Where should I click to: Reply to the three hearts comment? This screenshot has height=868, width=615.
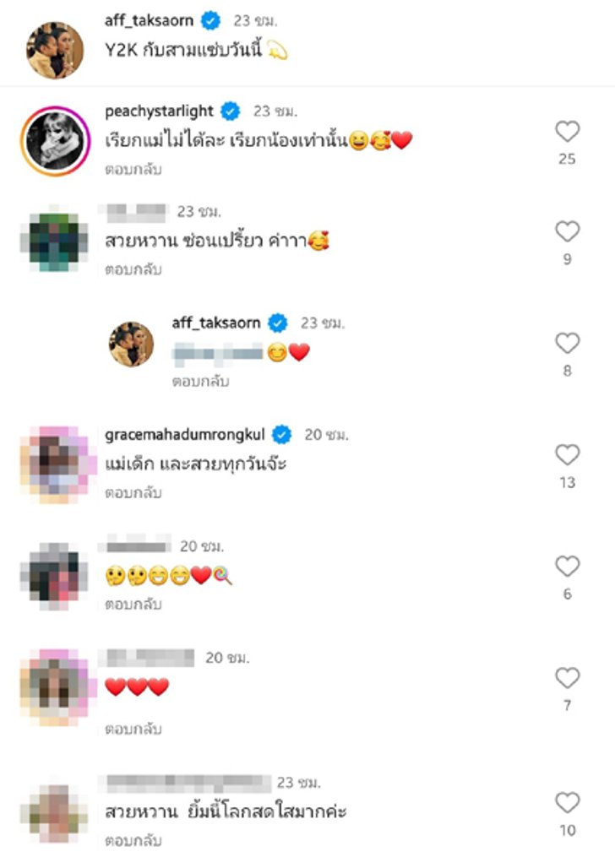point(133,729)
